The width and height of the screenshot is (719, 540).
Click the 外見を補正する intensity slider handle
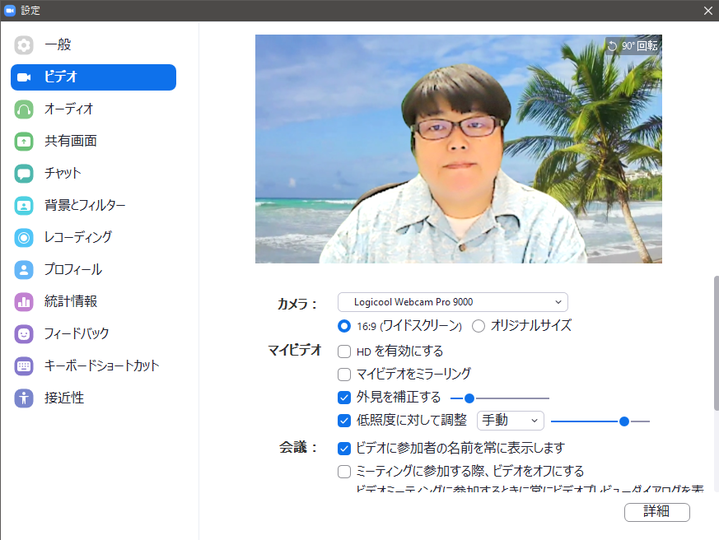469,398
